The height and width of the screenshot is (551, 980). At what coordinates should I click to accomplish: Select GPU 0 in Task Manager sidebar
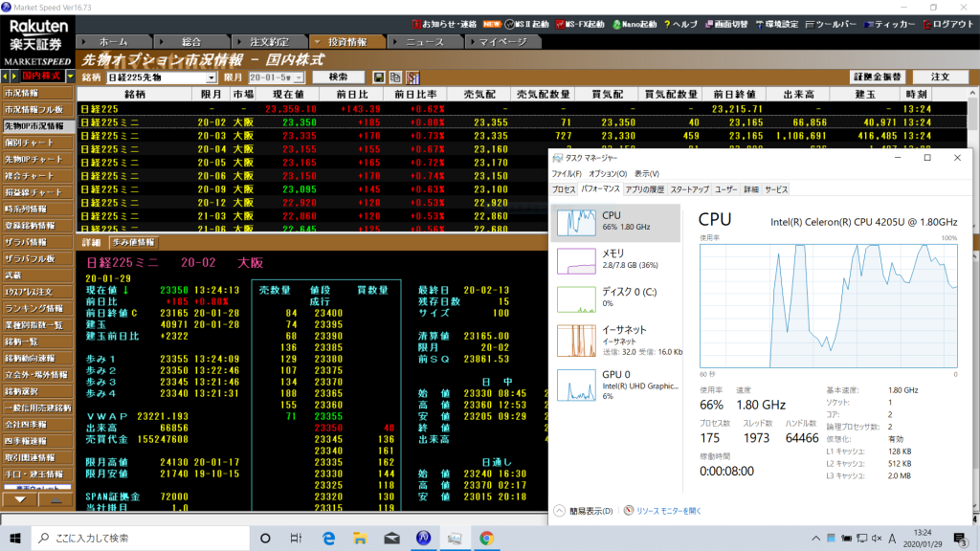click(x=615, y=385)
